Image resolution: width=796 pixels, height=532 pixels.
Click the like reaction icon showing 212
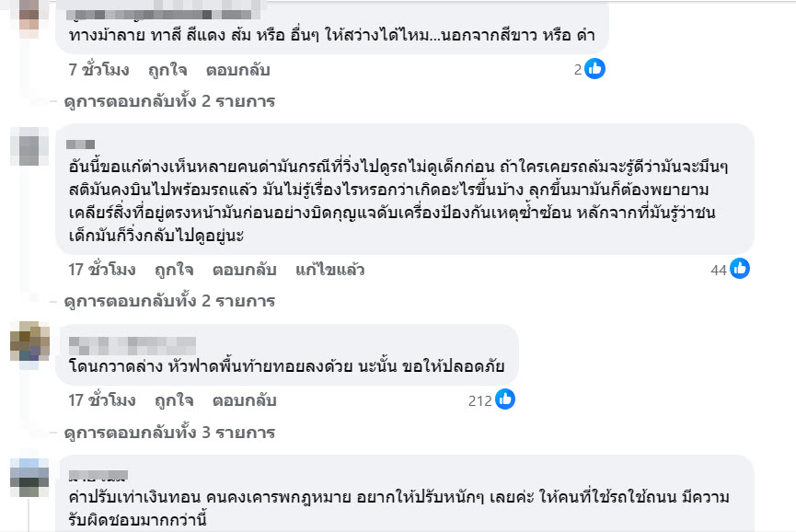(x=505, y=399)
